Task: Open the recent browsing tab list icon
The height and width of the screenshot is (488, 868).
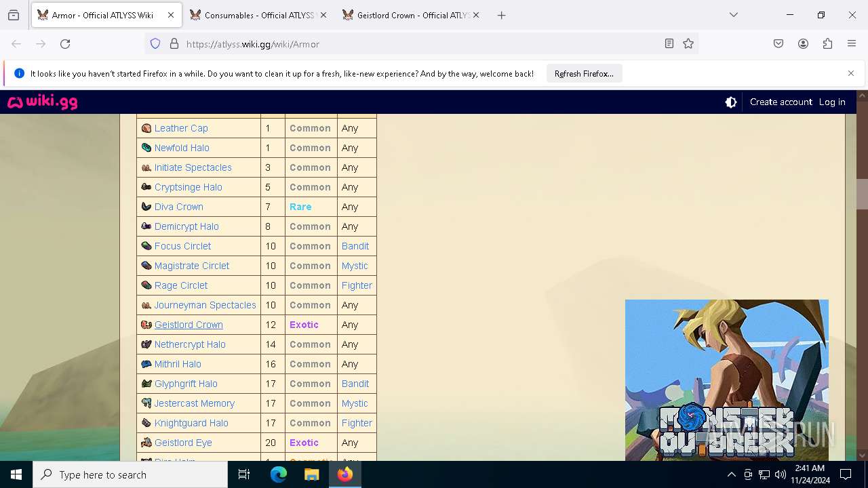Action: click(x=14, y=15)
